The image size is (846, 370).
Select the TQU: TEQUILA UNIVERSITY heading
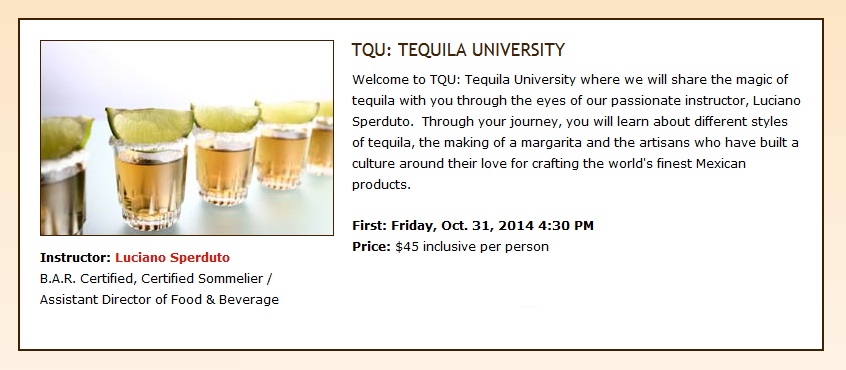pyautogui.click(x=458, y=50)
